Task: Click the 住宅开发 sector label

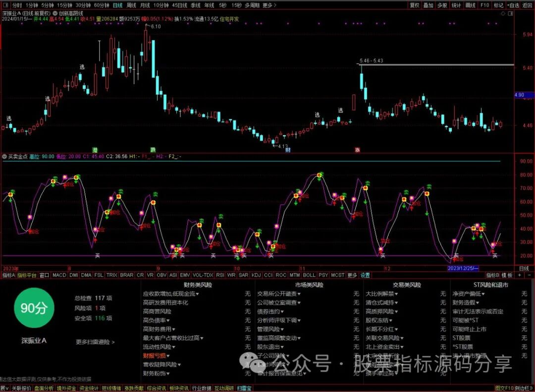Action: click(230, 19)
